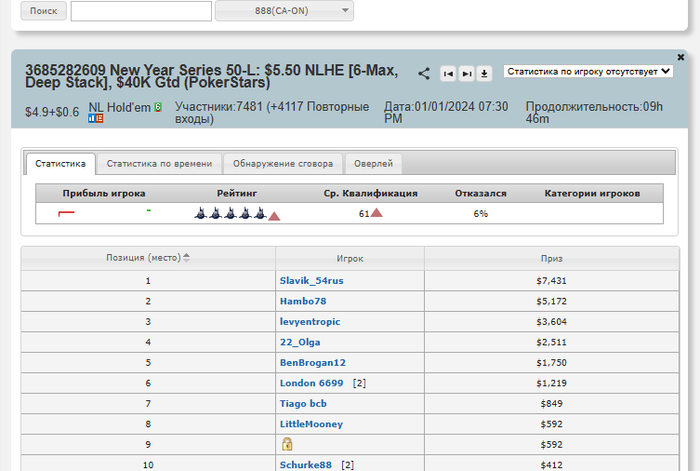Screen dimensions: 700x471
Task: Open player levyentropic profile
Action: (x=310, y=322)
